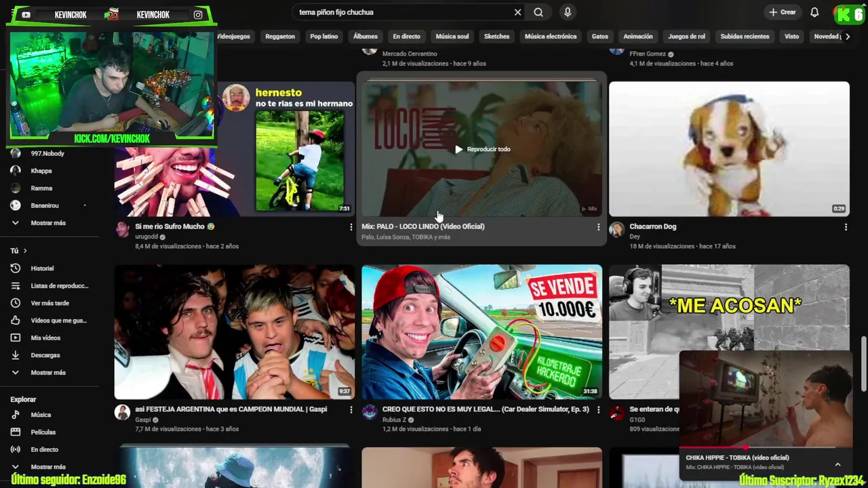Select the Álbumes filter chip
The height and width of the screenshot is (488, 868).
[x=366, y=37]
